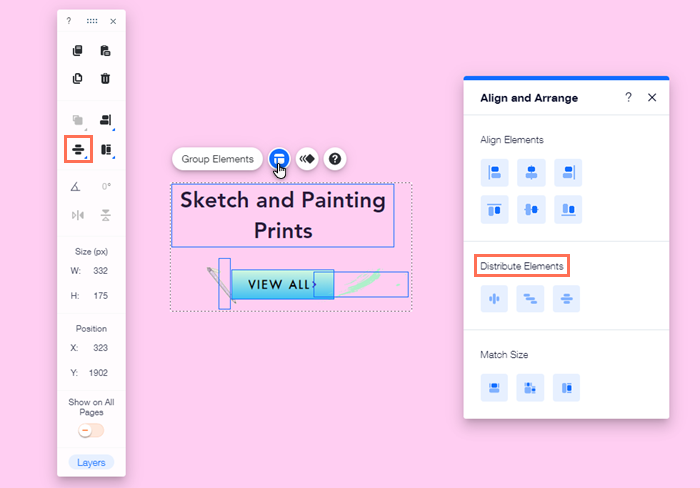Align elements to the top
Viewport: 700px width, 488px height.
pyautogui.click(x=494, y=209)
